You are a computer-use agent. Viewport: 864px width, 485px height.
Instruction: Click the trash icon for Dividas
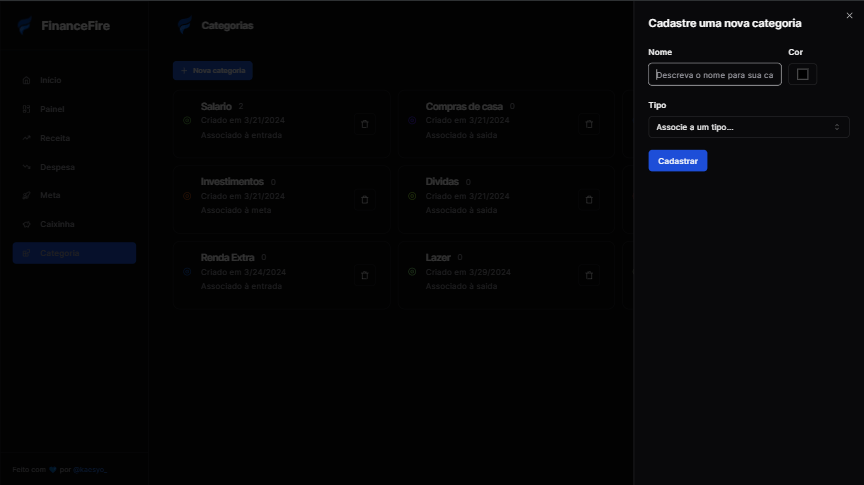click(x=589, y=200)
